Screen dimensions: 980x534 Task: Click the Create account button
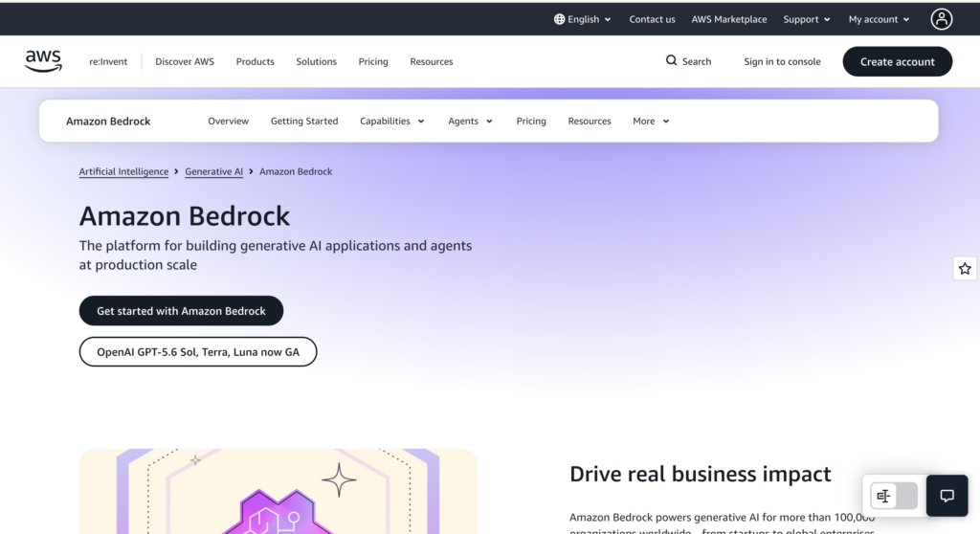pos(898,61)
